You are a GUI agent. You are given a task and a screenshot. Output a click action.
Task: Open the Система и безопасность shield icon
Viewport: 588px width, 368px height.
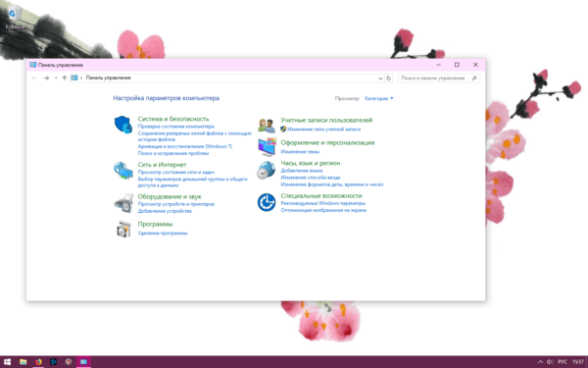coord(123,125)
